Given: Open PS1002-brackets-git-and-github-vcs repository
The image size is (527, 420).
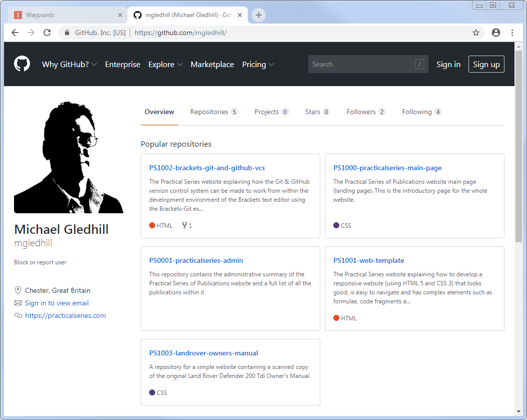Looking at the screenshot, I should 207,168.
